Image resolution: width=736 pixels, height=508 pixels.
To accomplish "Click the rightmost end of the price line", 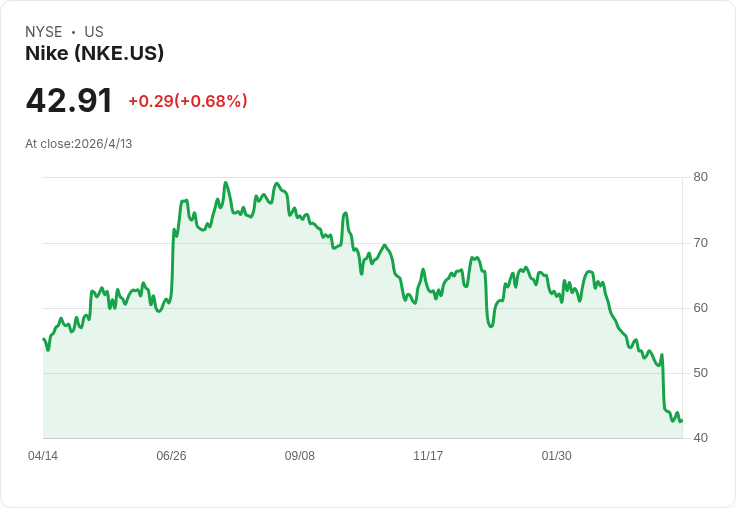I will click(681, 421).
